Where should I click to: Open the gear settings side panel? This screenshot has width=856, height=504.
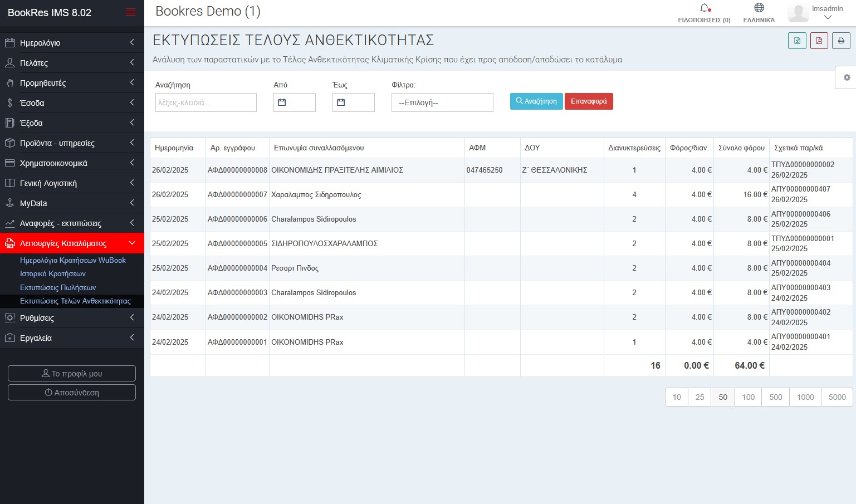click(x=846, y=77)
